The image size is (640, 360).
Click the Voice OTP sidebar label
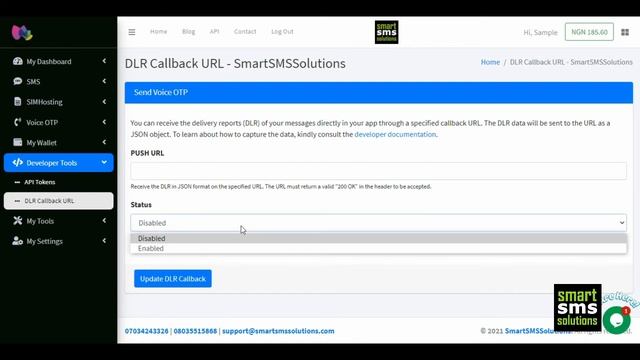click(42, 122)
